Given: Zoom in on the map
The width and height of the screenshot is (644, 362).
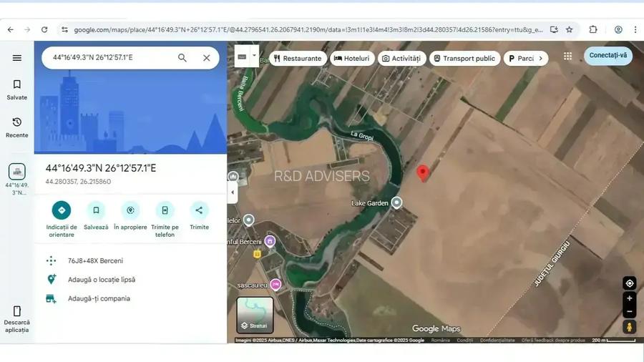Looking at the screenshot, I should (629, 298).
